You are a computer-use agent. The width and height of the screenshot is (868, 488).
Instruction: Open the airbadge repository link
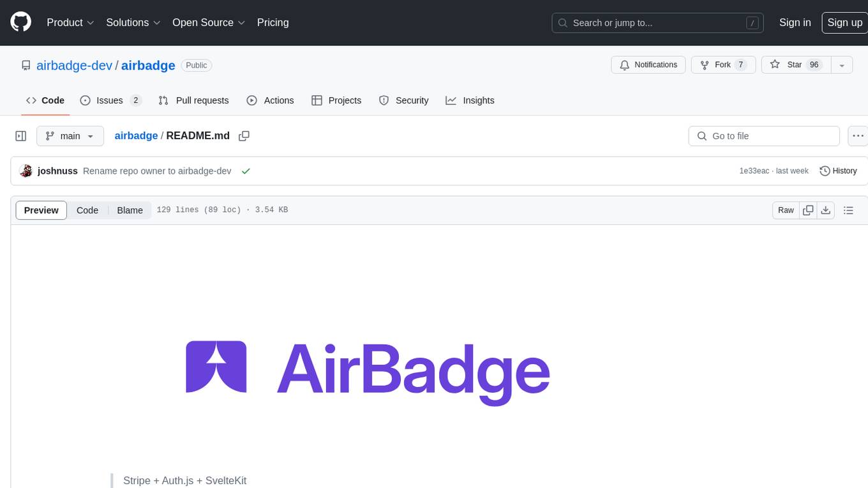click(x=148, y=65)
